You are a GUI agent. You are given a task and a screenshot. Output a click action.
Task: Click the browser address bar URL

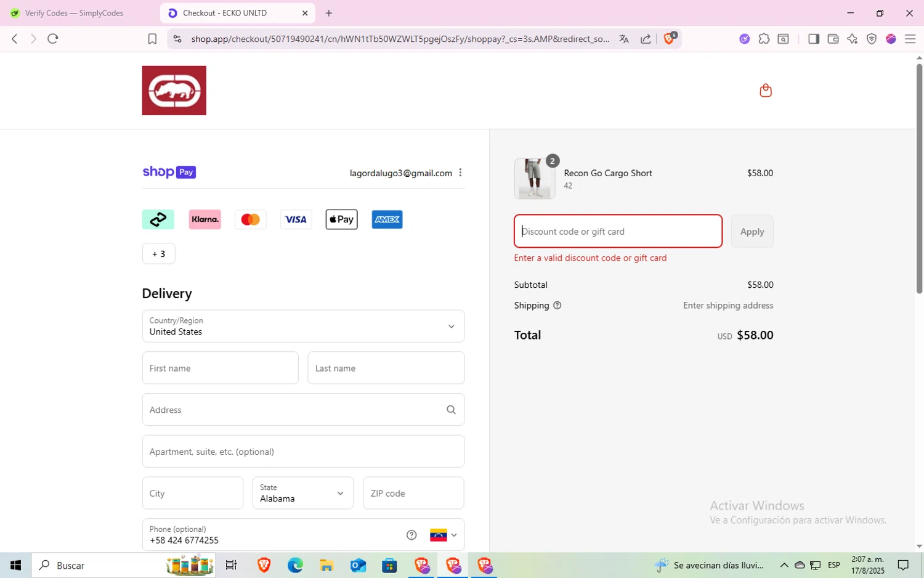point(400,39)
